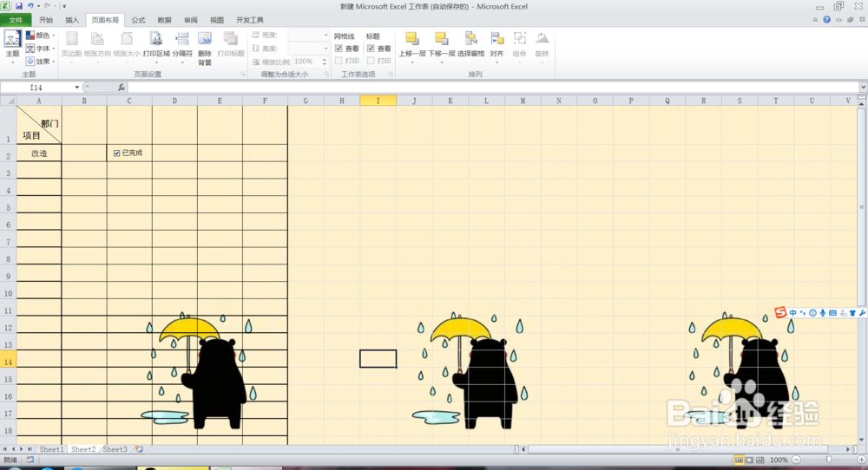The height and width of the screenshot is (470, 868).
Task: Expand the 宽度 width dropdown
Action: [x=325, y=35]
